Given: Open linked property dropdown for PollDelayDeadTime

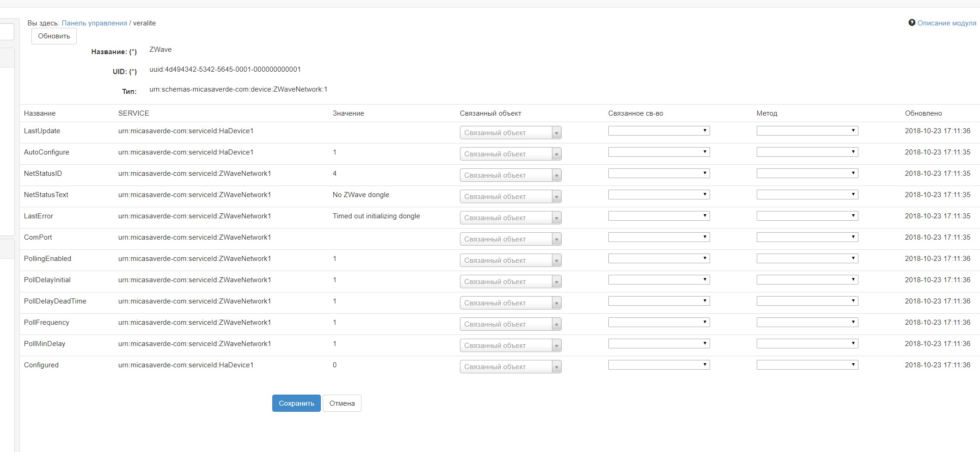Looking at the screenshot, I should pyautogui.click(x=659, y=301).
